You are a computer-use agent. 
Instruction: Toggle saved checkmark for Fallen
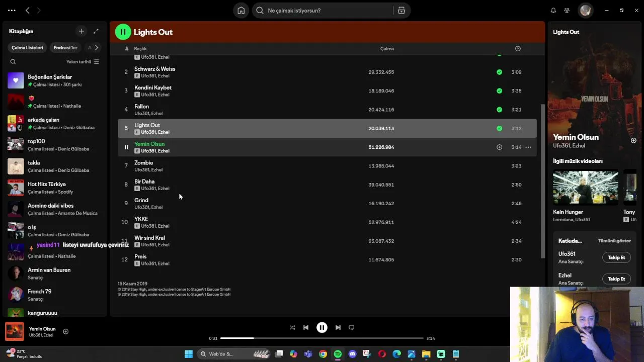coord(499,110)
